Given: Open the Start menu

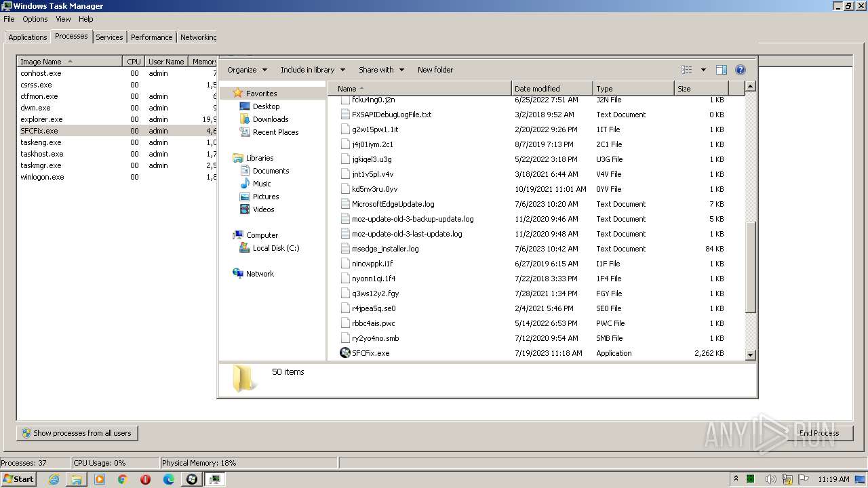Looking at the screenshot, I should [18, 479].
